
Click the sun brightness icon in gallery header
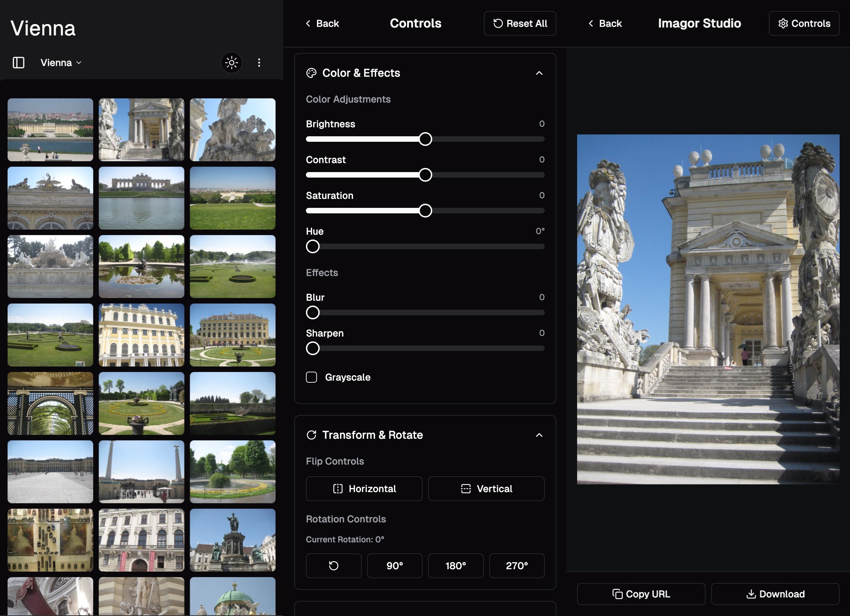[x=232, y=63]
